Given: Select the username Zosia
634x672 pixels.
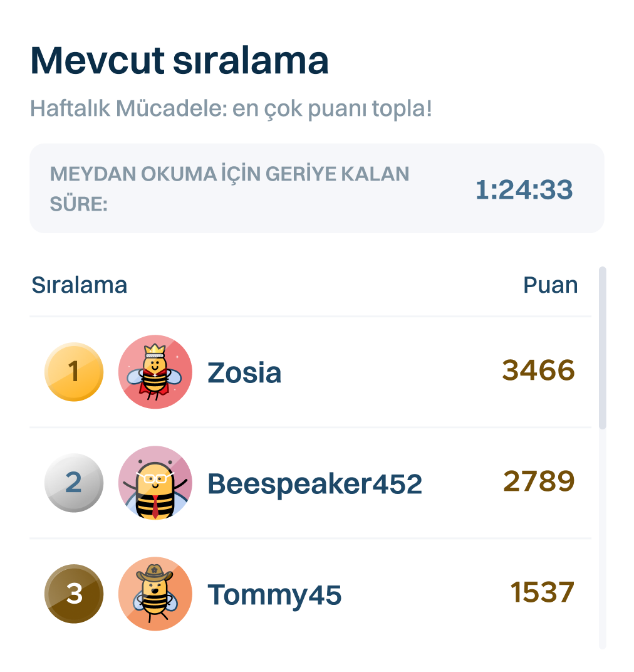Looking at the screenshot, I should (244, 373).
